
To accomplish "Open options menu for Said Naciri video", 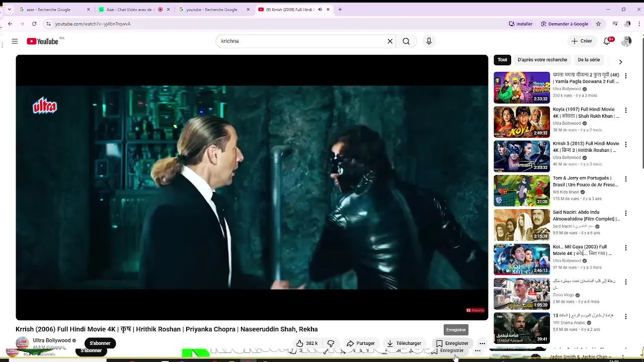I will 626,213.
